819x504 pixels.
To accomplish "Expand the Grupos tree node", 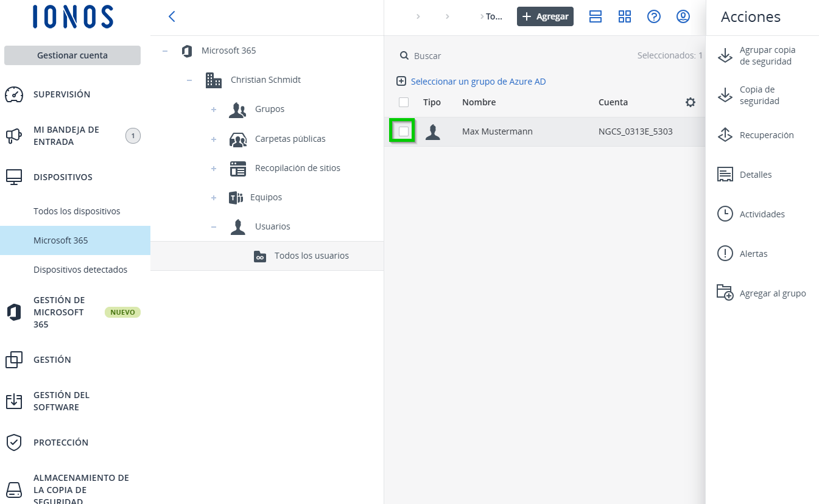I will [x=214, y=110].
